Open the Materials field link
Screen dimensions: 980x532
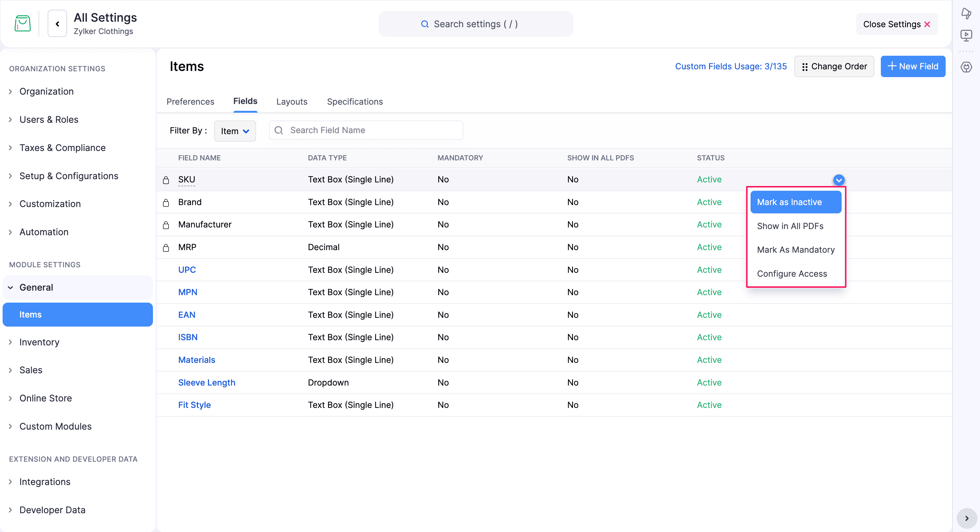click(x=197, y=360)
